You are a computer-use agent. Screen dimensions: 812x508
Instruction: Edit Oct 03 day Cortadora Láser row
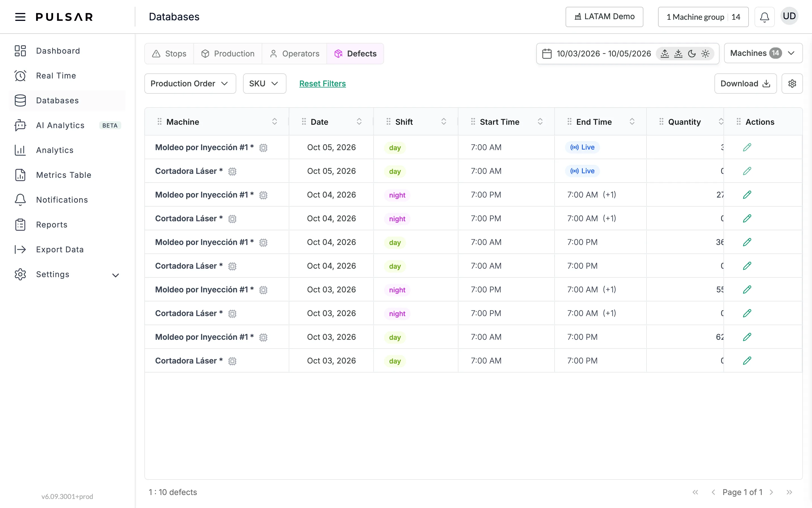click(747, 360)
